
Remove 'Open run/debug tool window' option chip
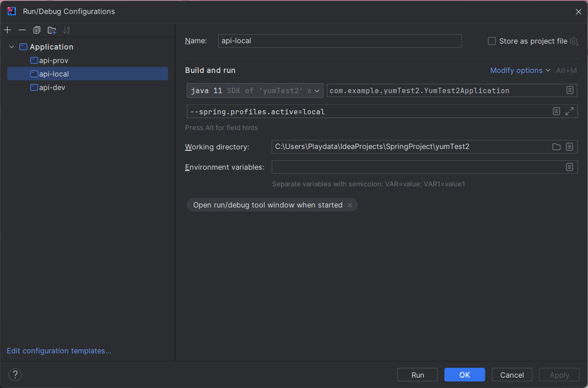click(x=350, y=205)
